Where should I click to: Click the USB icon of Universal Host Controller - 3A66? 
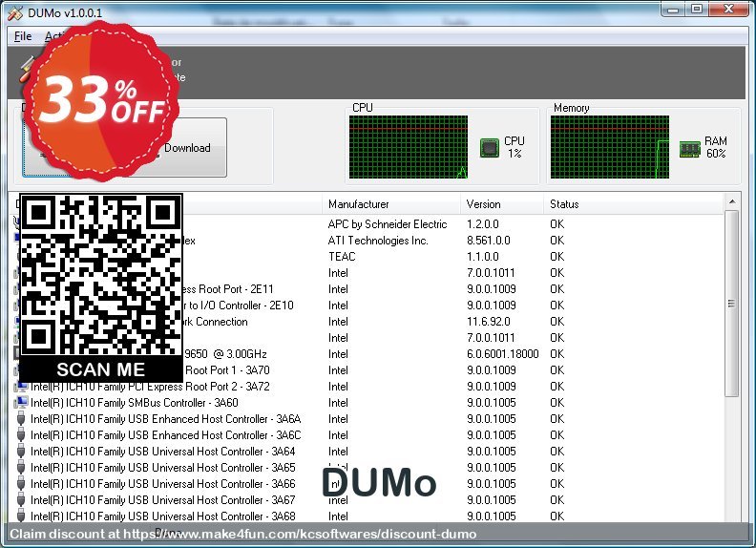[x=21, y=484]
